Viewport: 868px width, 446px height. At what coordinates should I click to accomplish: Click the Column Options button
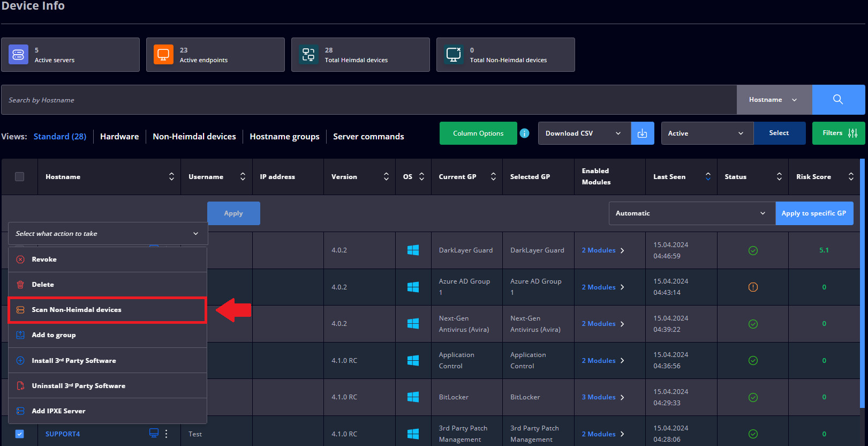[478, 133]
